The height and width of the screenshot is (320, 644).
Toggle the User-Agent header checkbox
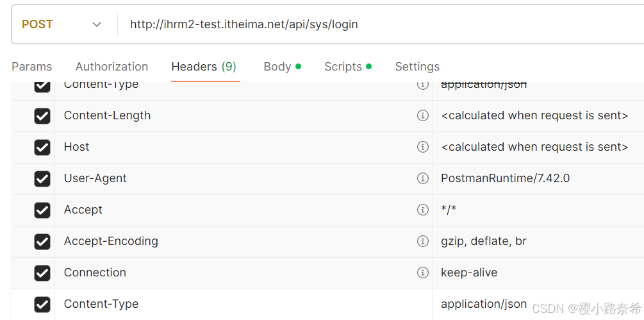pos(42,179)
